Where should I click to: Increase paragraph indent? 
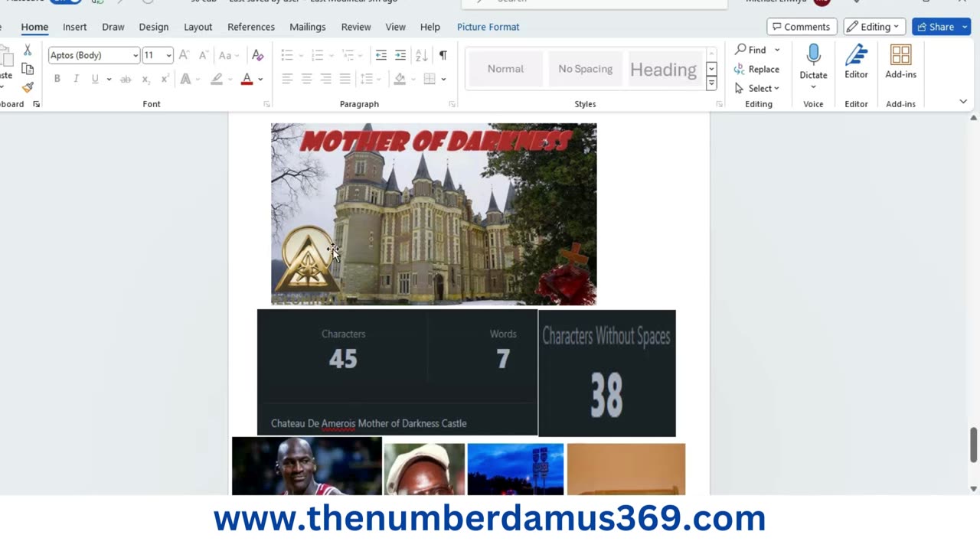400,55
